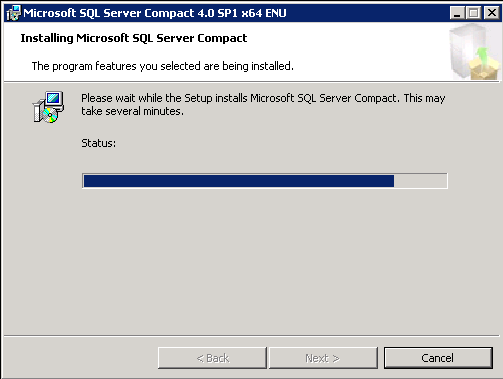This screenshot has width=503, height=379.
Task: Click the window title text in title bar
Action: coord(155,13)
